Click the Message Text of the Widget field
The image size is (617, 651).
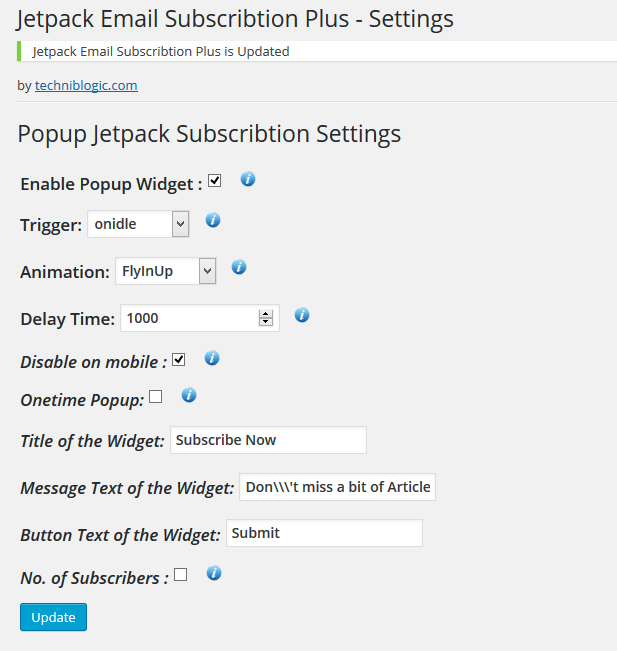click(338, 487)
